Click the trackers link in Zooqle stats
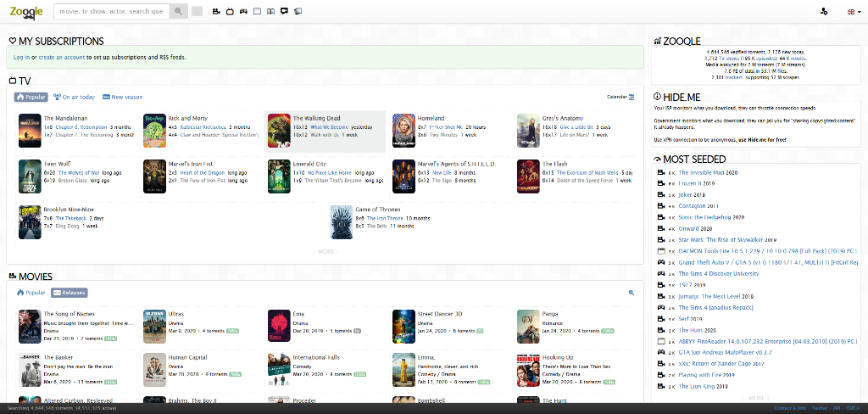 click(735, 77)
